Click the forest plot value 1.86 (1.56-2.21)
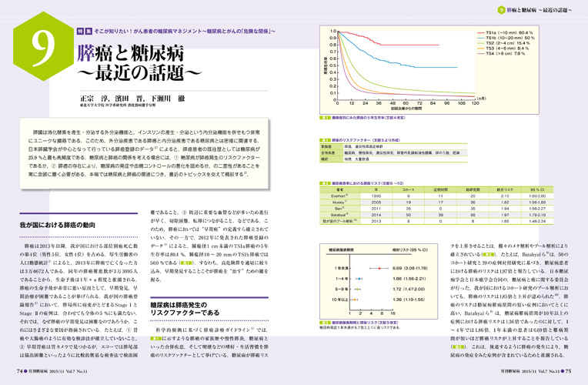The width and height of the screenshot is (588, 385). 409,279
